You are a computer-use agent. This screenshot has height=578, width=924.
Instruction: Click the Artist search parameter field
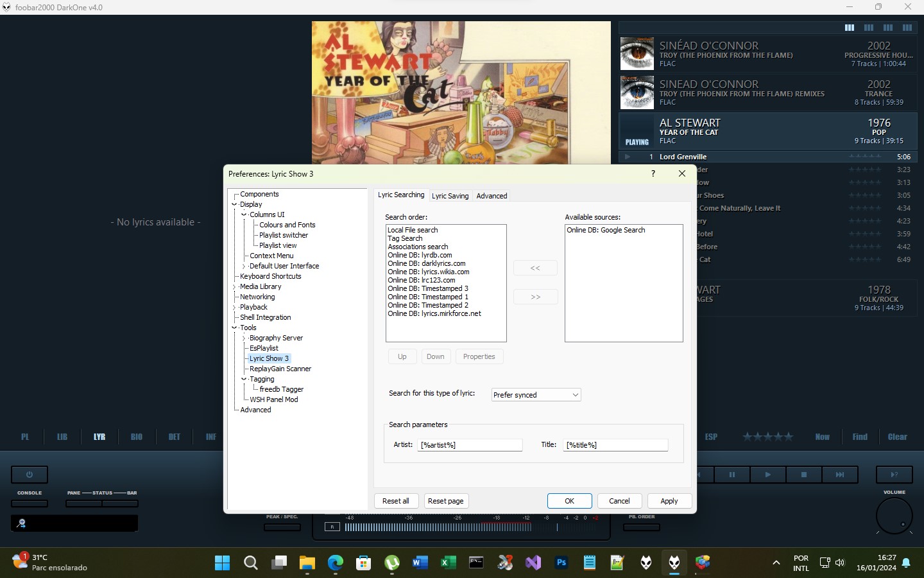[x=470, y=445]
